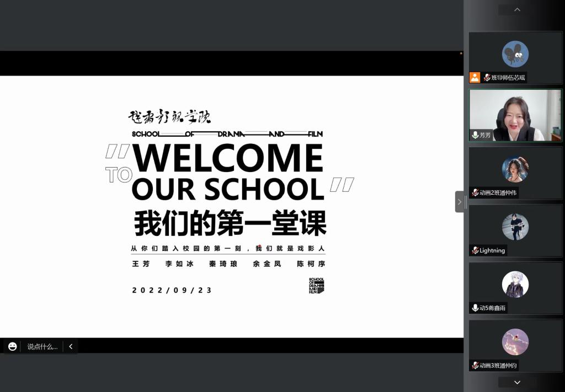The height and width of the screenshot is (392, 565).
Task: Collapse the participant sidebar with arrow handle
Action: pos(459,202)
